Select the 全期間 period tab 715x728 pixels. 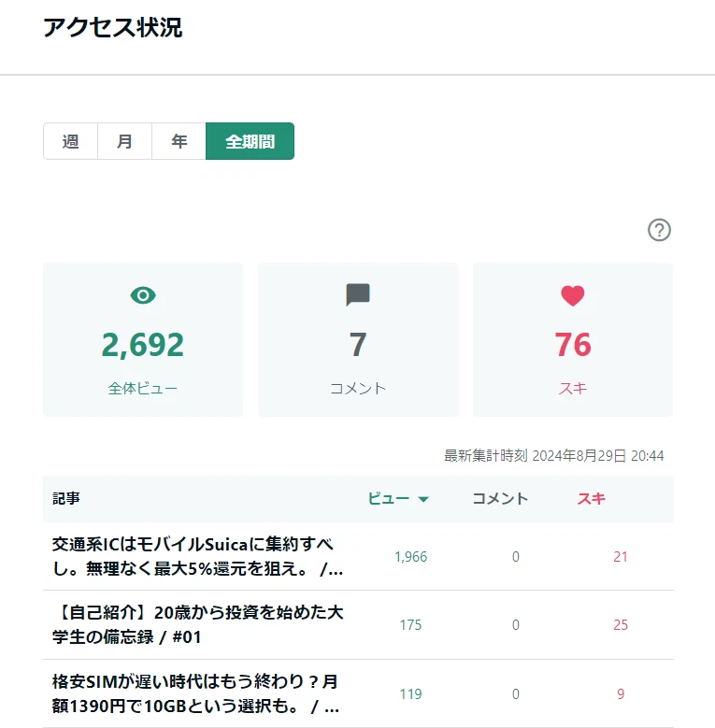click(x=250, y=141)
